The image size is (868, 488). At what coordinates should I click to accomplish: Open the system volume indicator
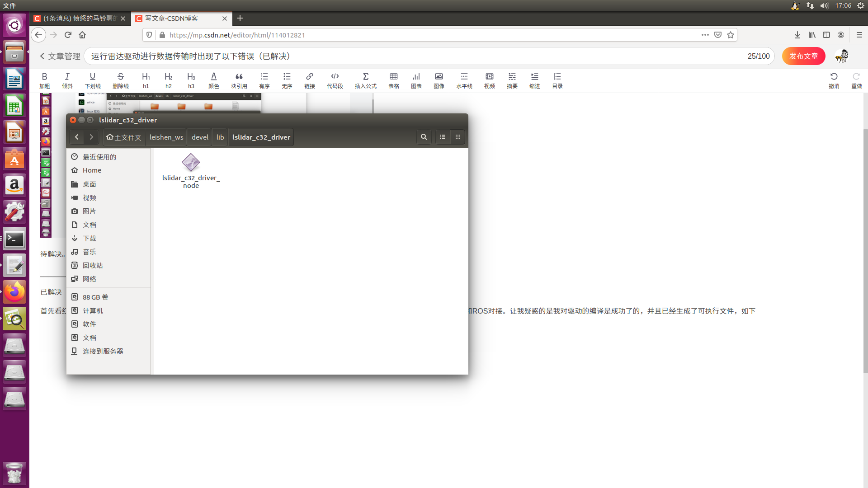[x=825, y=5]
